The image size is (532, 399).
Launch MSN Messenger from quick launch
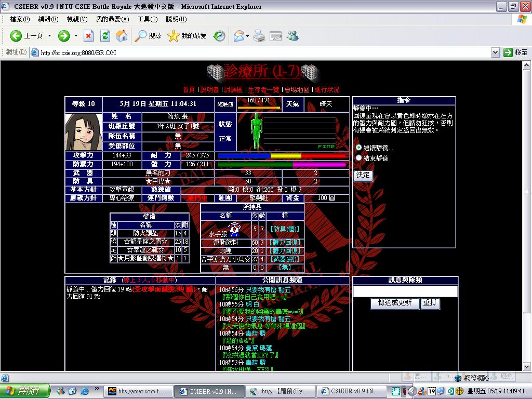click(x=61, y=391)
